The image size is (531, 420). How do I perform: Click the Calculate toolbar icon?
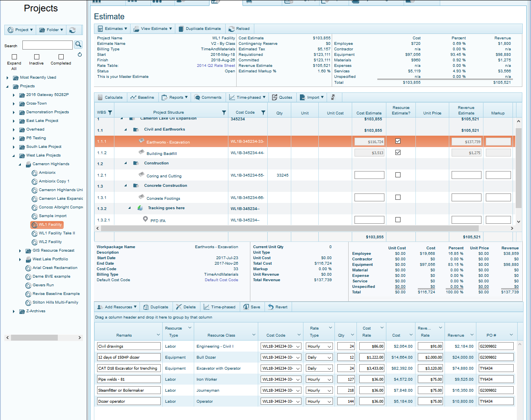(x=110, y=97)
